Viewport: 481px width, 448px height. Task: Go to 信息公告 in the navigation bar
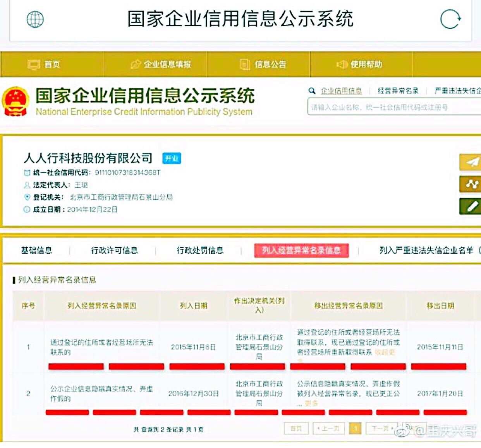[263, 64]
